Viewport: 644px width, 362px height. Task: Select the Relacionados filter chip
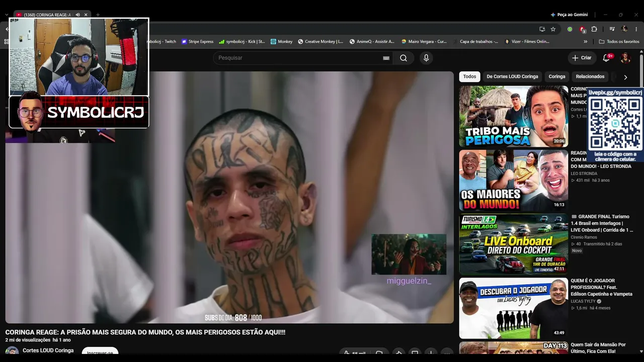click(590, 76)
